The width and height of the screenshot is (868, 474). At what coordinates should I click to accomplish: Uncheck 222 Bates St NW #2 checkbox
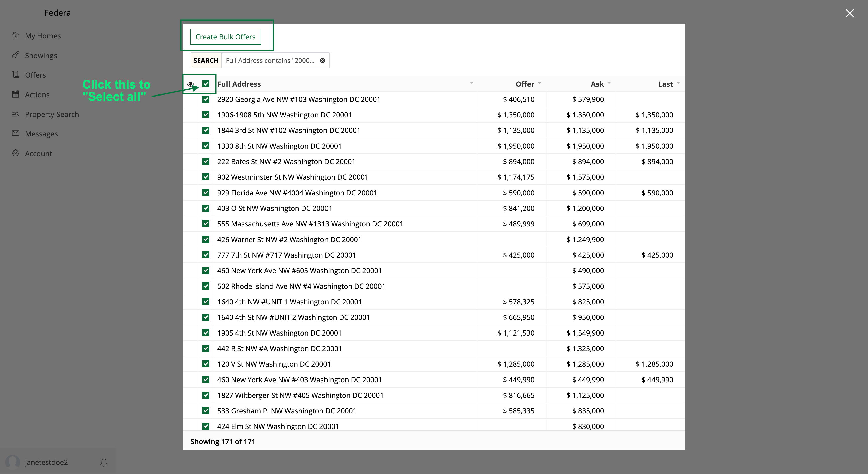click(205, 162)
